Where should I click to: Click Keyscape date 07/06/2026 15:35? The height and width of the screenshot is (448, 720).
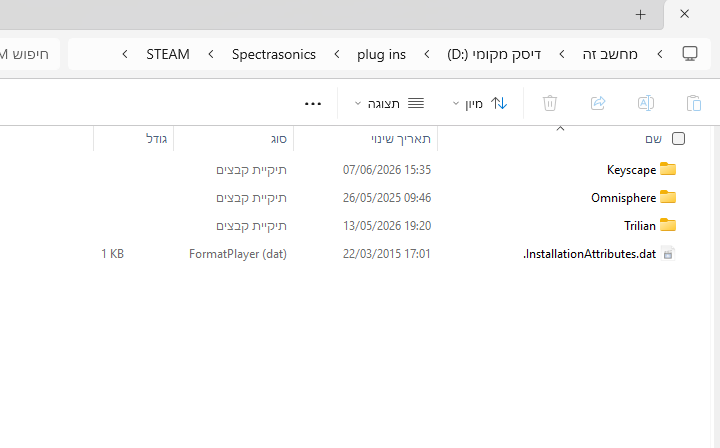click(x=387, y=170)
